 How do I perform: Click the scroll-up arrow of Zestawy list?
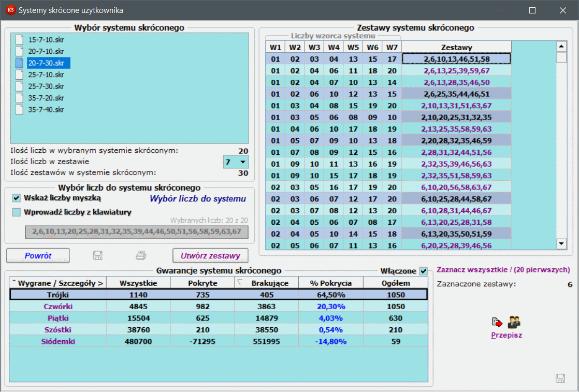tap(561, 47)
